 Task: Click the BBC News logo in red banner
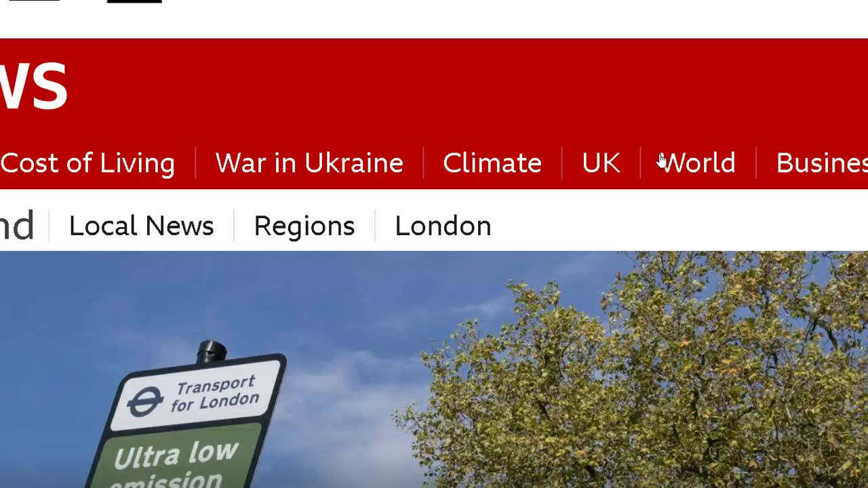click(34, 86)
